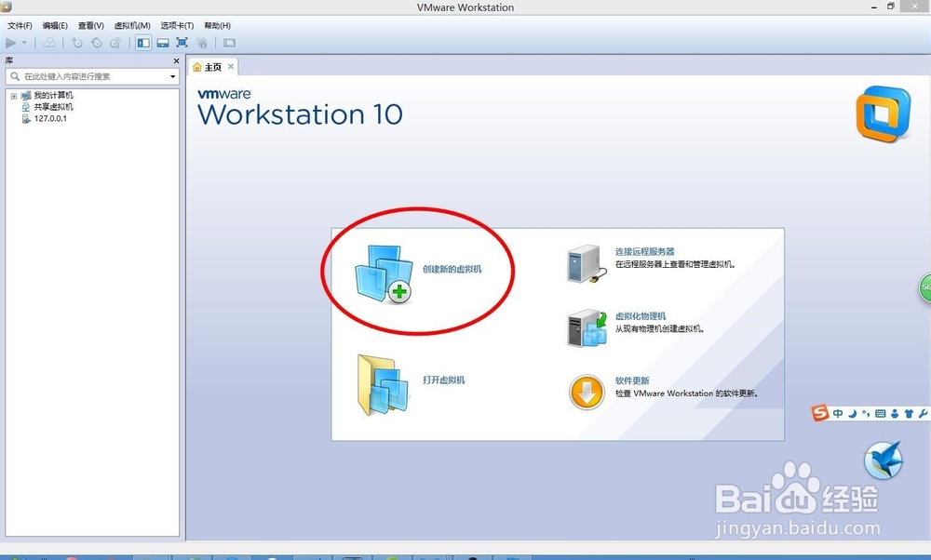The width and height of the screenshot is (931, 560).
Task: Close the 库 library panel
Action: [176, 60]
